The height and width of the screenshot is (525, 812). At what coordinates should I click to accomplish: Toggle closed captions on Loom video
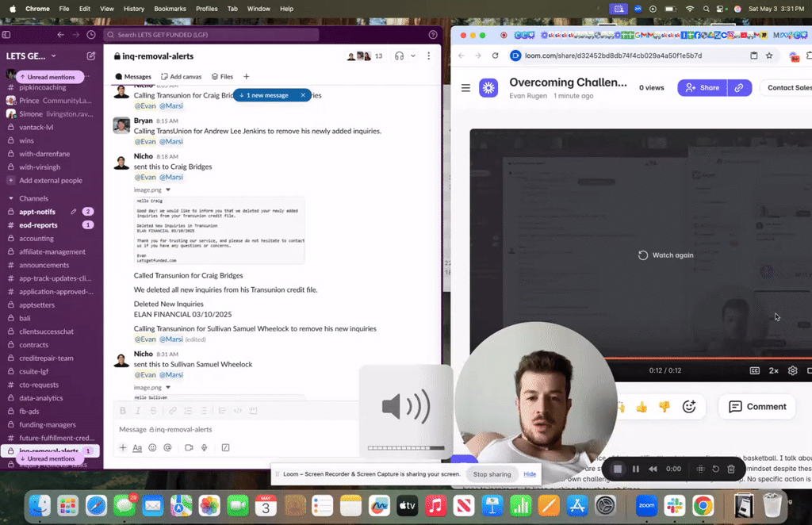(x=755, y=370)
